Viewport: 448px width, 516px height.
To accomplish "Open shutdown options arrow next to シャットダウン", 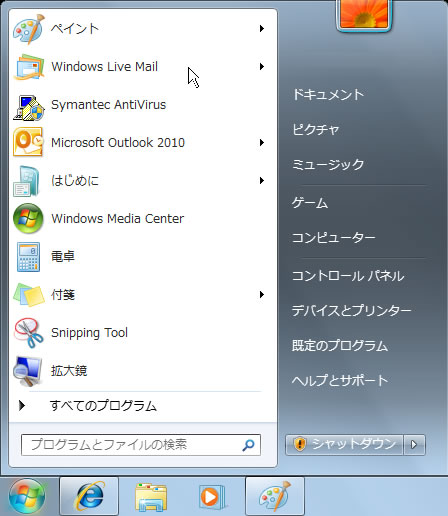I will click(414, 445).
